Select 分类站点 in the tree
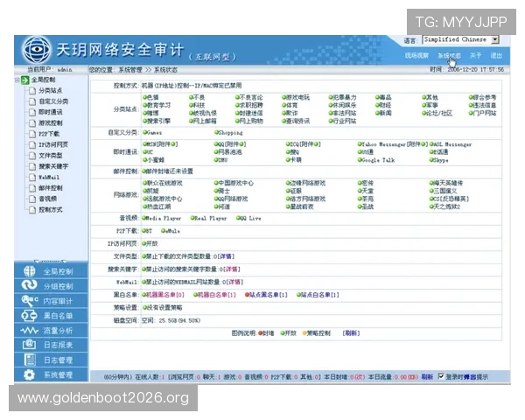This screenshot has width=525, height=420. tap(50, 91)
